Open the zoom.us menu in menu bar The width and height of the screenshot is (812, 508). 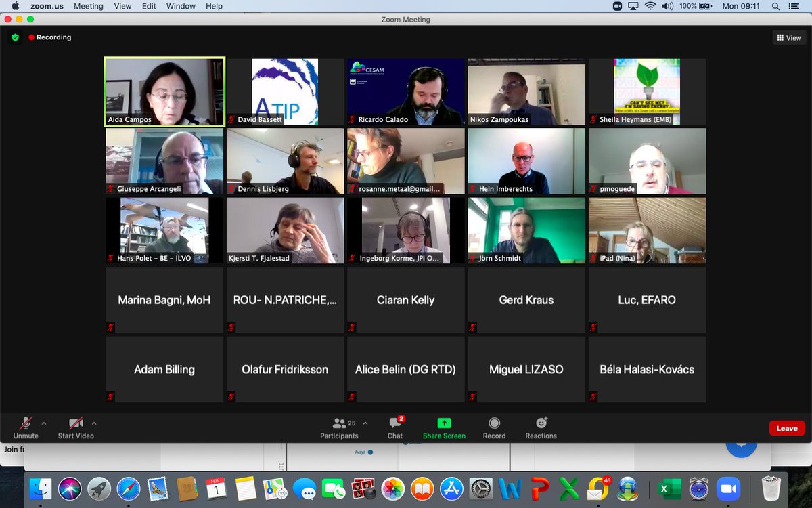click(47, 6)
